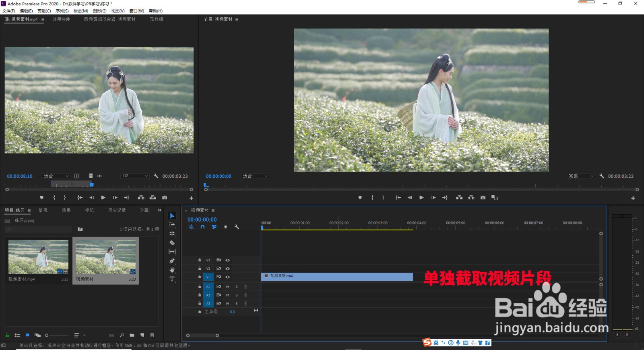Viewport: 644px width, 350px height.
Task: Add marker in the timeline panel
Action: click(x=225, y=227)
